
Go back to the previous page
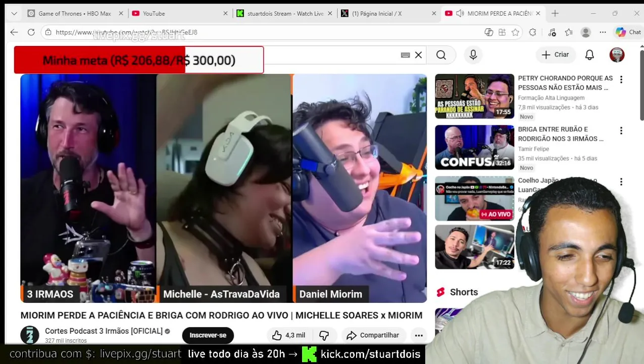[x=14, y=32]
